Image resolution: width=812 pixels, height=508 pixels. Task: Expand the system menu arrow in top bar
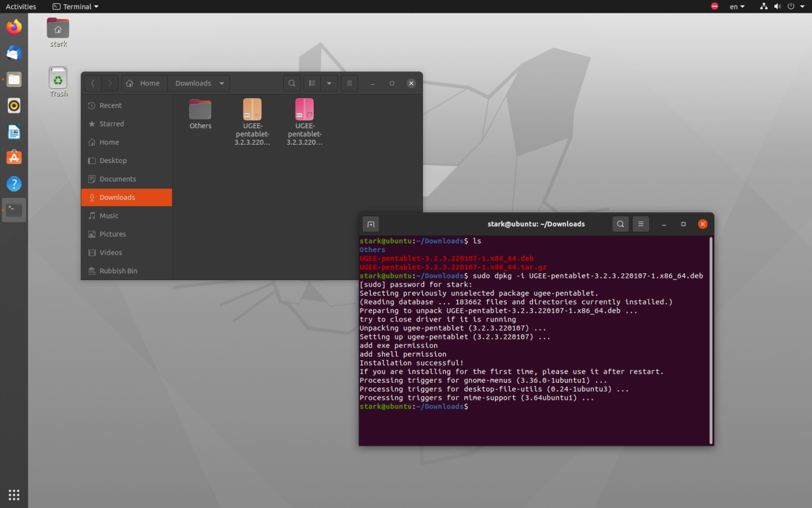tap(802, 7)
